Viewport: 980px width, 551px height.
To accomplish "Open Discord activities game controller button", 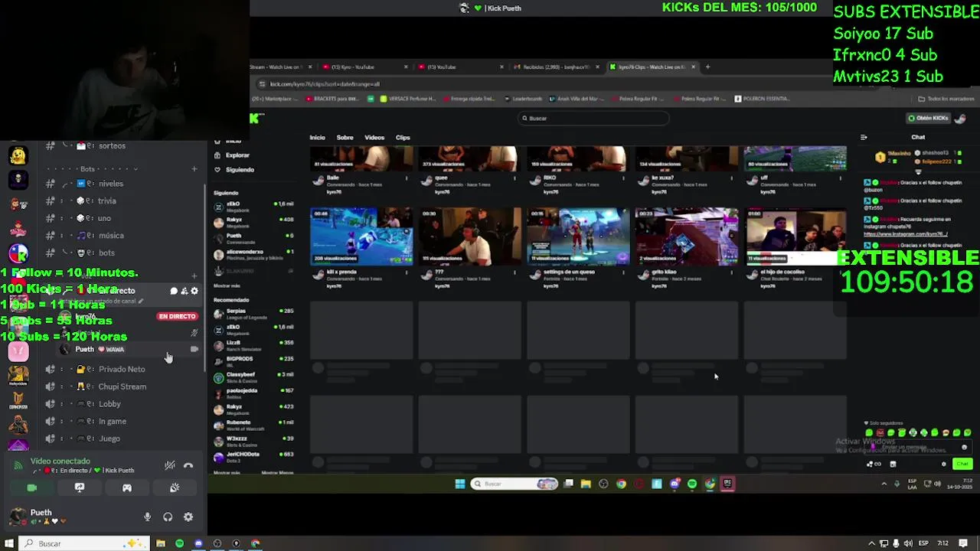I will pyautogui.click(x=127, y=487).
